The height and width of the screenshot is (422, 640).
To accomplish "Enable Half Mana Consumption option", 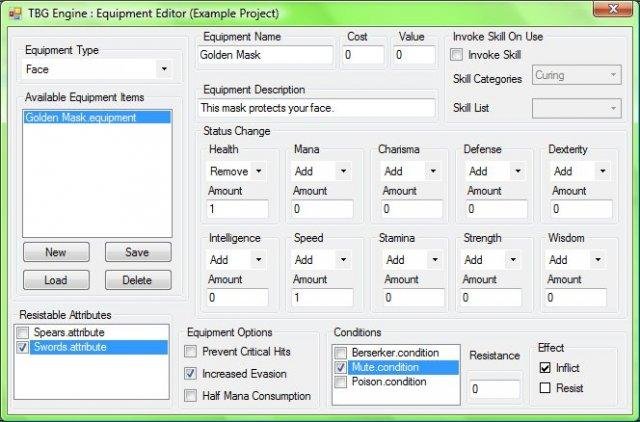I will coord(190,395).
